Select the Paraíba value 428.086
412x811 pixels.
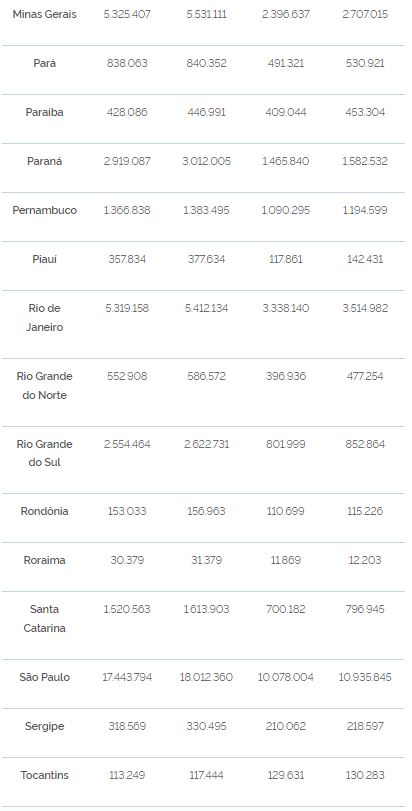point(127,112)
